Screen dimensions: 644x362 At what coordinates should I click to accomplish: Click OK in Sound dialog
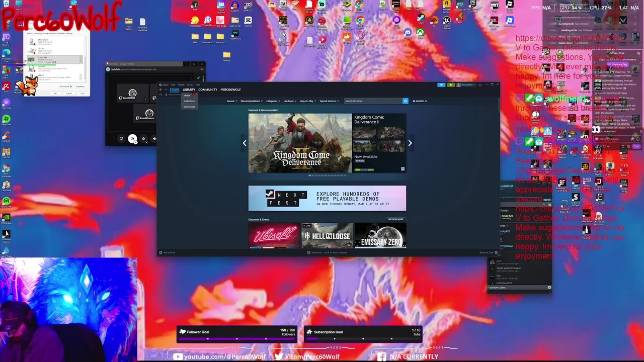coord(55,94)
